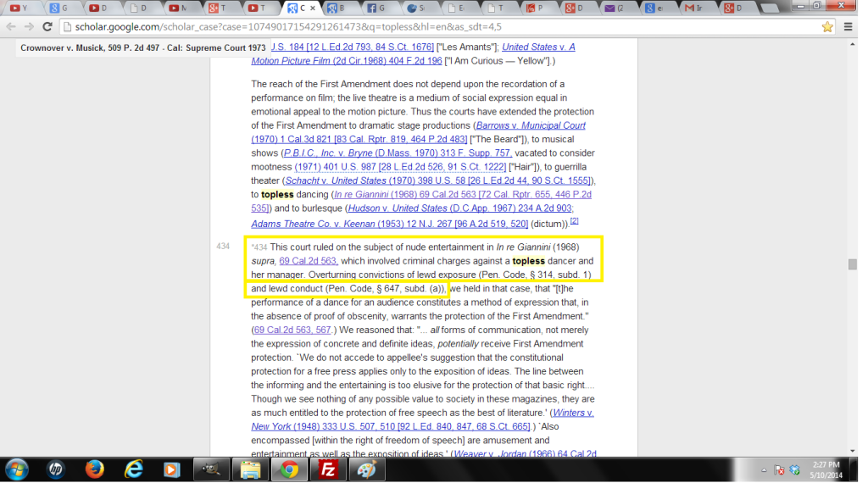Screen dimensions: 868x483
Task: Open the media player taskbar icon
Action: click(x=172, y=469)
